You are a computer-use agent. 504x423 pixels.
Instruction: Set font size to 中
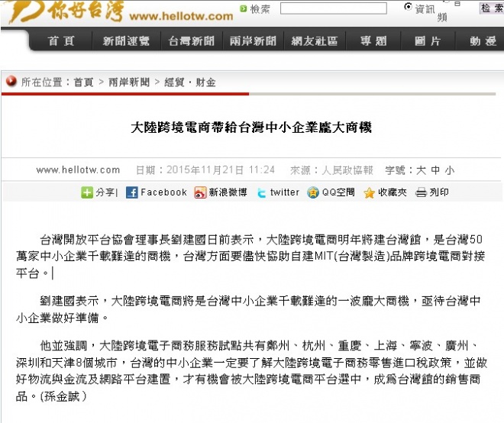(435, 170)
